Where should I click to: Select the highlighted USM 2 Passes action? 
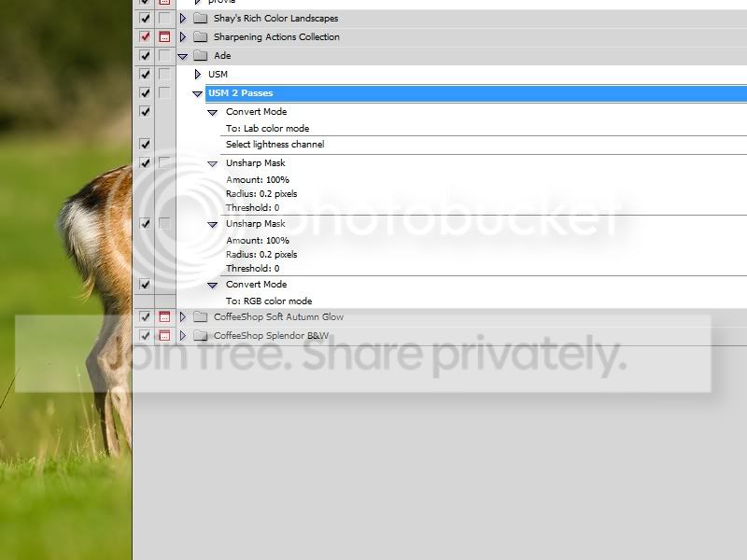[x=240, y=93]
